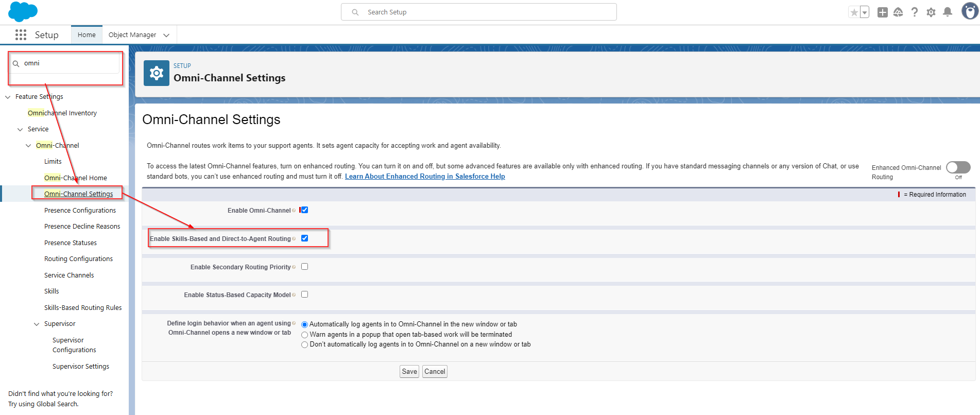
Task: Open Learn About Enhanced Routing help link
Action: [425, 177]
